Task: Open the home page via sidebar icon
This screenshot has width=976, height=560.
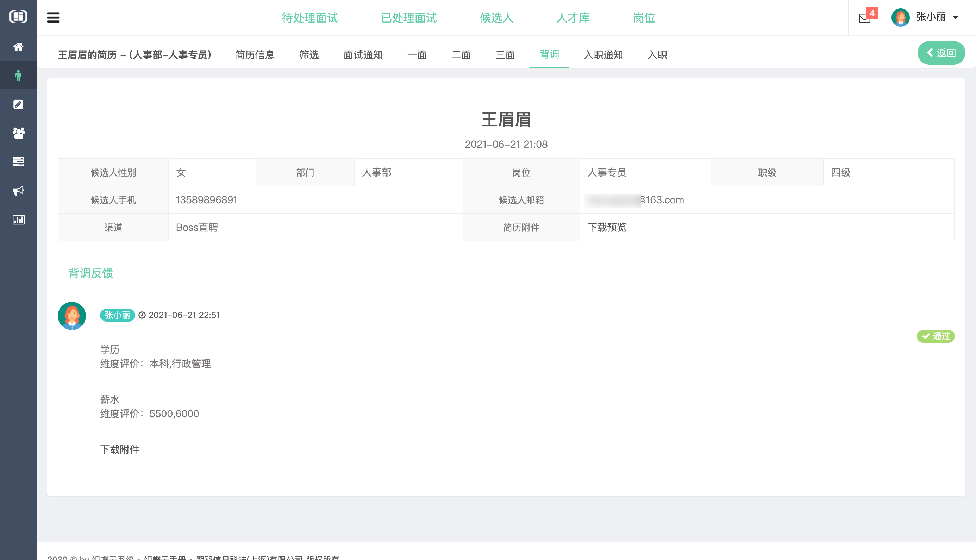Action: click(x=18, y=46)
